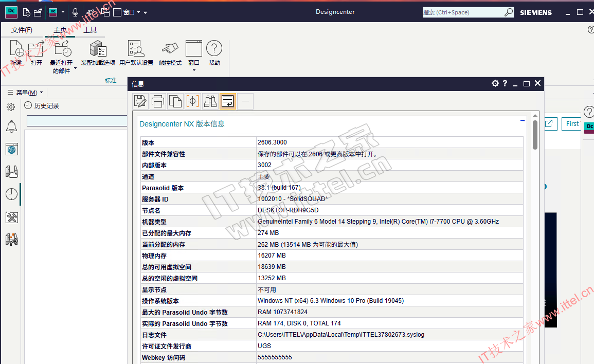Click the new file icon in title bar
This screenshot has height=364, width=594.
pos(27,12)
